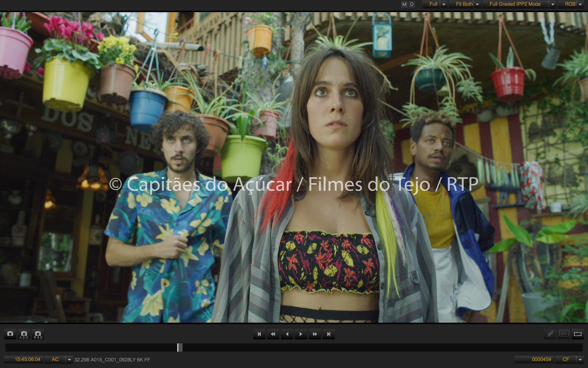This screenshot has height=368, width=588.
Task: Click the timeline playhead marker
Action: [179, 347]
